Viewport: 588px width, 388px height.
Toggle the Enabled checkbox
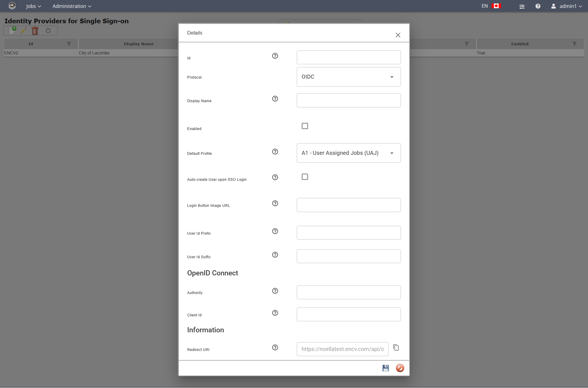coord(305,126)
